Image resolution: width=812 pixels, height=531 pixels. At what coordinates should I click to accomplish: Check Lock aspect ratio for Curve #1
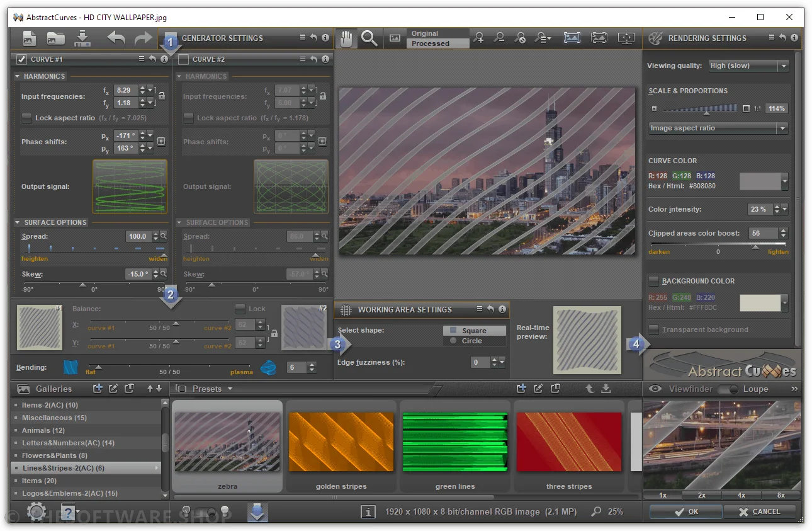tap(26, 118)
